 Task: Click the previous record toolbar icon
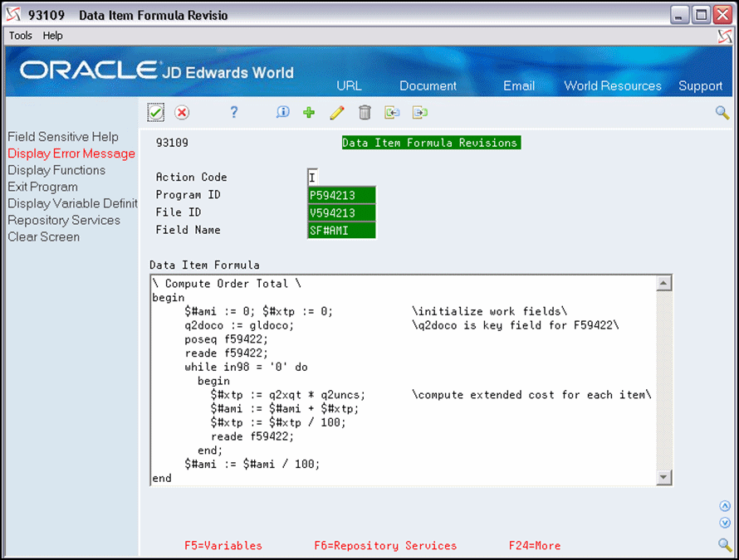(392, 113)
